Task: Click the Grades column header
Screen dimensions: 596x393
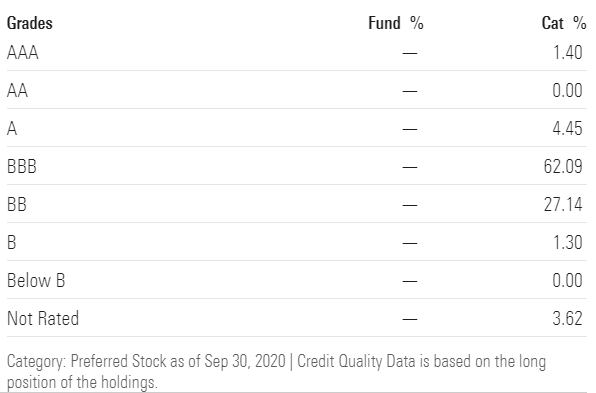Action: coord(30,23)
